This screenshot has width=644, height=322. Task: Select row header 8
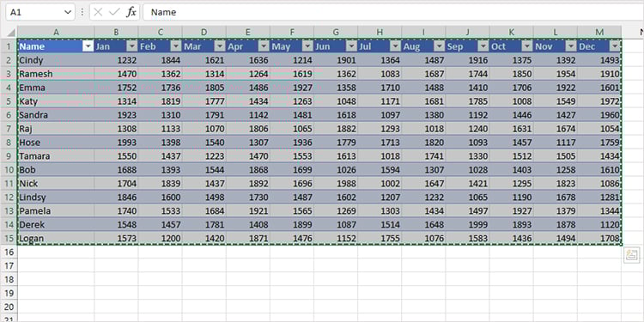[x=9, y=143]
